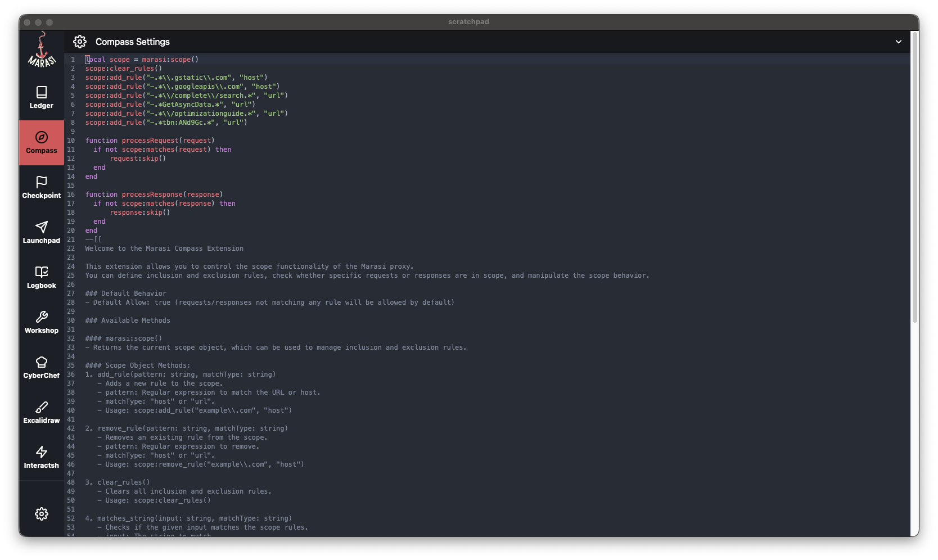This screenshot has width=938, height=560.
Task: Click the Welcome to the Marasi Compass Extension text
Action: [x=164, y=249]
